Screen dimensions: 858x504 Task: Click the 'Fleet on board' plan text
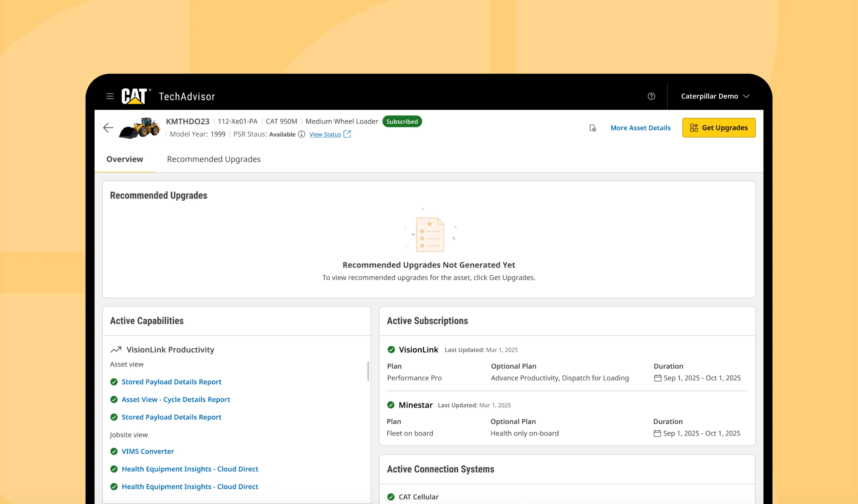(410, 433)
